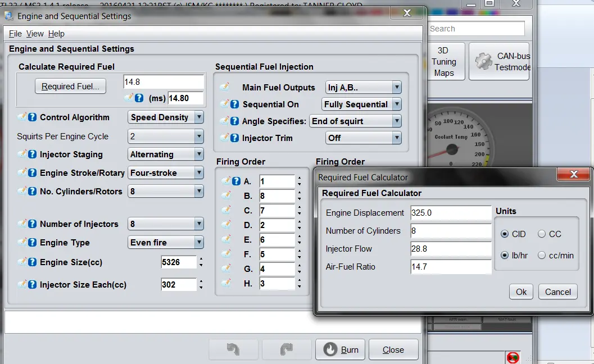Viewport: 594px width, 364px height.
Task: Open help for No. Cylinders/Rotors
Action: coord(32,192)
